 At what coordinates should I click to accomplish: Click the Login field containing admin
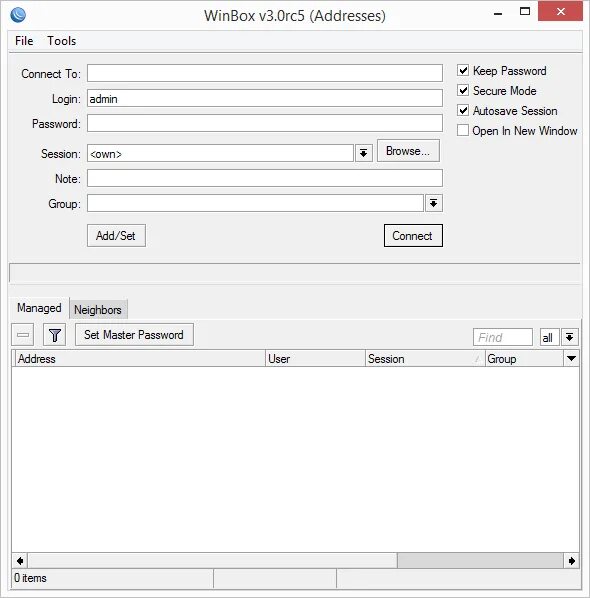coord(265,98)
